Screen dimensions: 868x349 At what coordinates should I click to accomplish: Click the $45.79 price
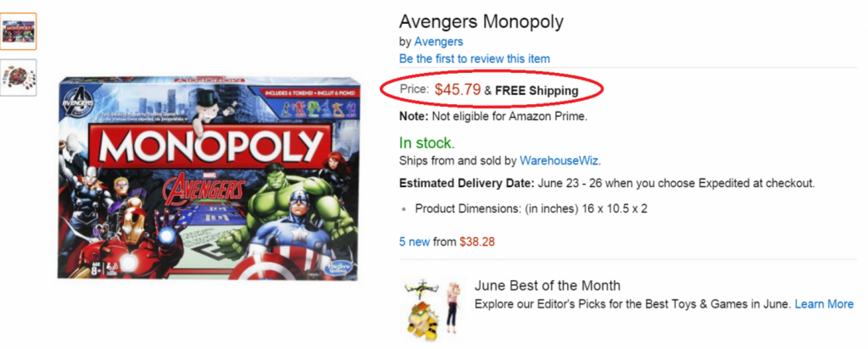[x=458, y=90]
